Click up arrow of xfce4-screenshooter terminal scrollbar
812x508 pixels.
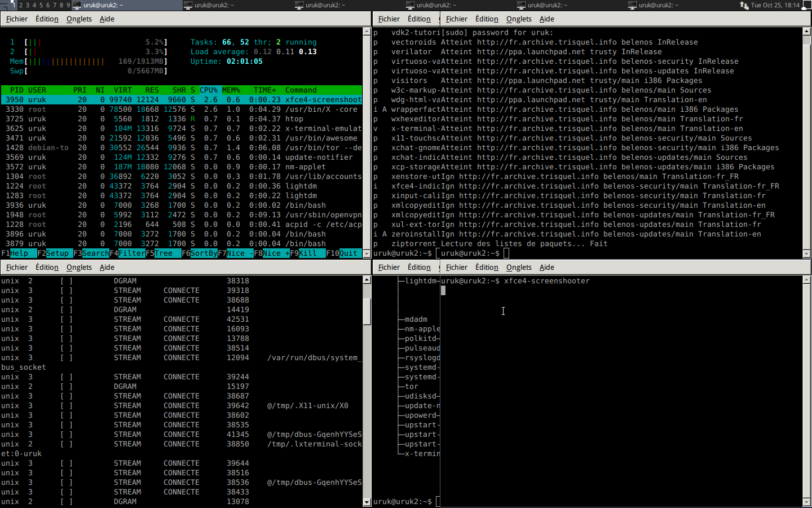click(x=806, y=280)
